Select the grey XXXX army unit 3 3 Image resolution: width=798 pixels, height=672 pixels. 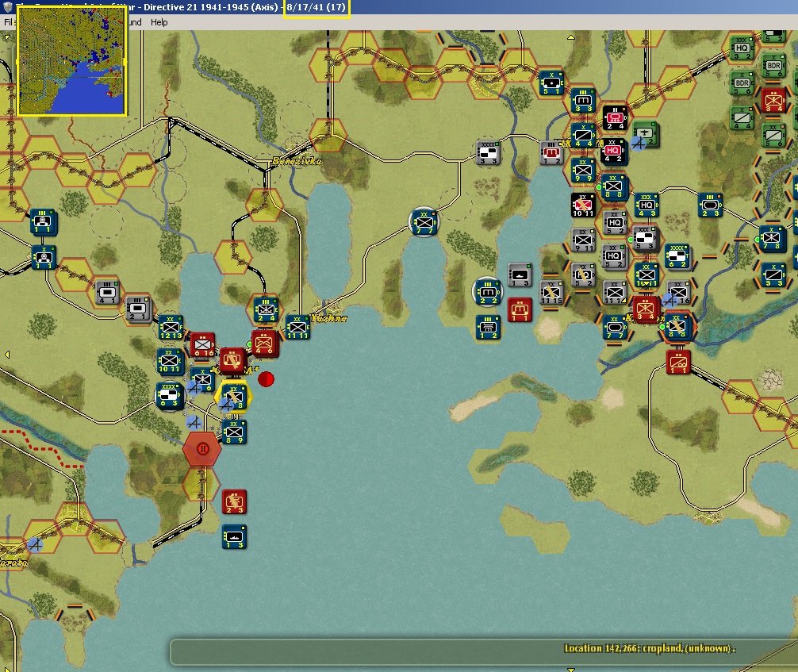click(x=488, y=152)
